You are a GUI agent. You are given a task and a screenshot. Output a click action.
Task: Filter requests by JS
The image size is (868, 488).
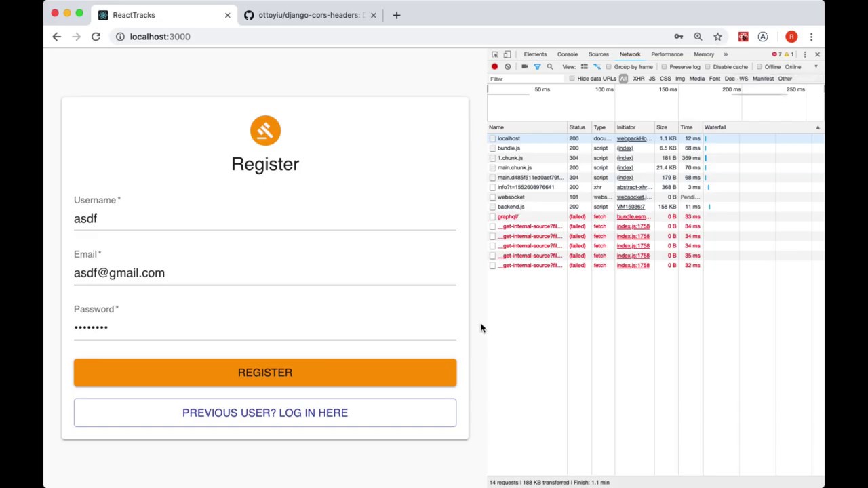(652, 79)
